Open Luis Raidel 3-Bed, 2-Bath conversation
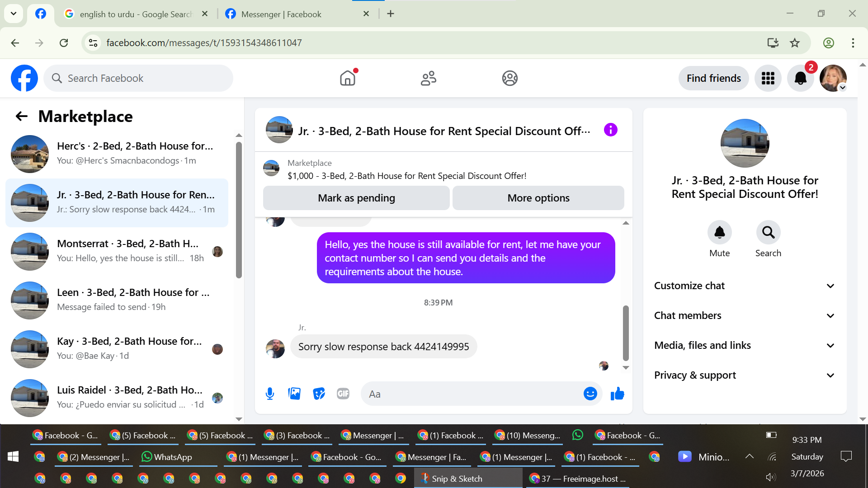868x488 pixels. (117, 398)
